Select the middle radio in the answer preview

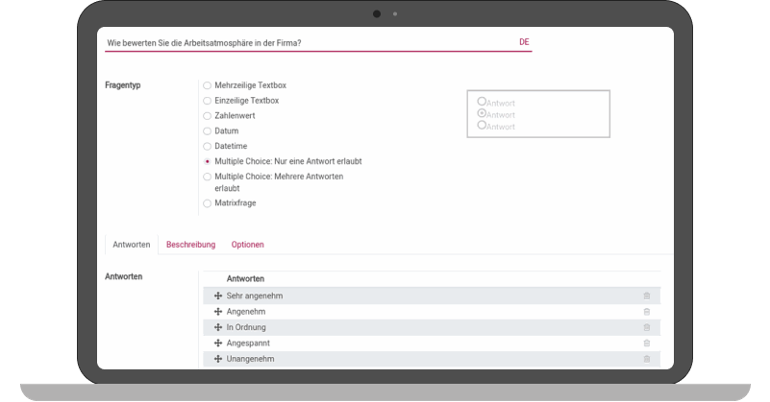click(x=482, y=114)
